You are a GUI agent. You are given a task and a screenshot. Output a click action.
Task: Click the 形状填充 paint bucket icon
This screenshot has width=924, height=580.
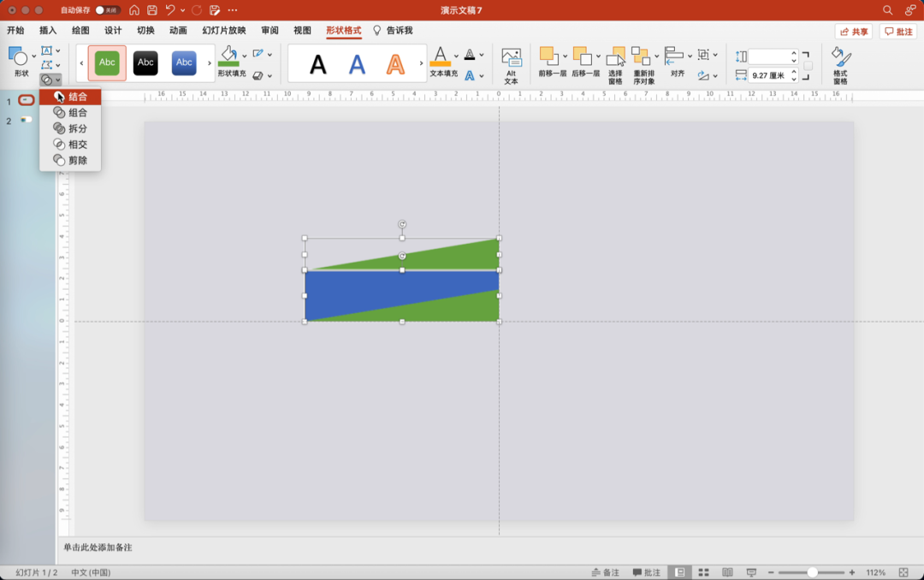pyautogui.click(x=228, y=56)
